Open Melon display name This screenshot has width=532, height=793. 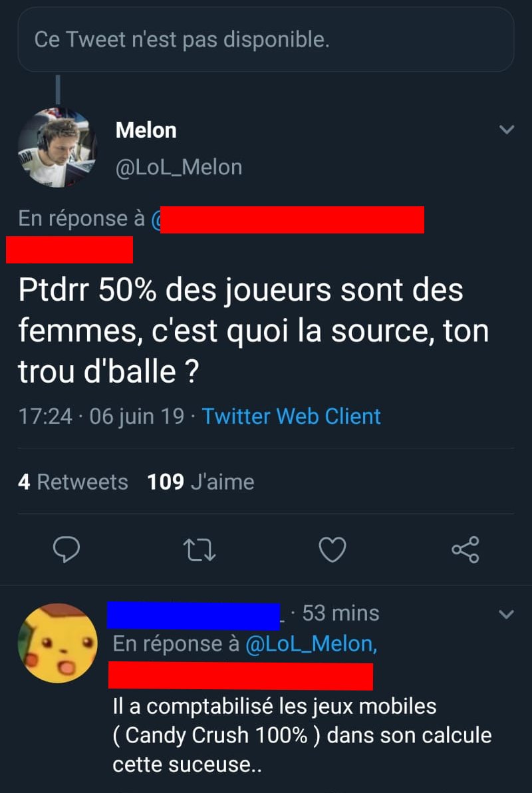146,130
